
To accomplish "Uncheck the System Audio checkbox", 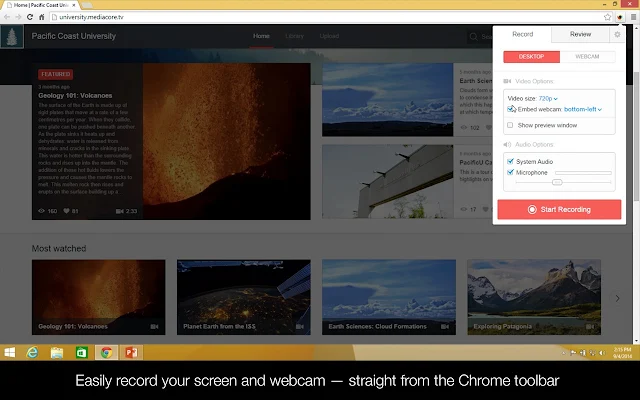I will tap(510, 161).
